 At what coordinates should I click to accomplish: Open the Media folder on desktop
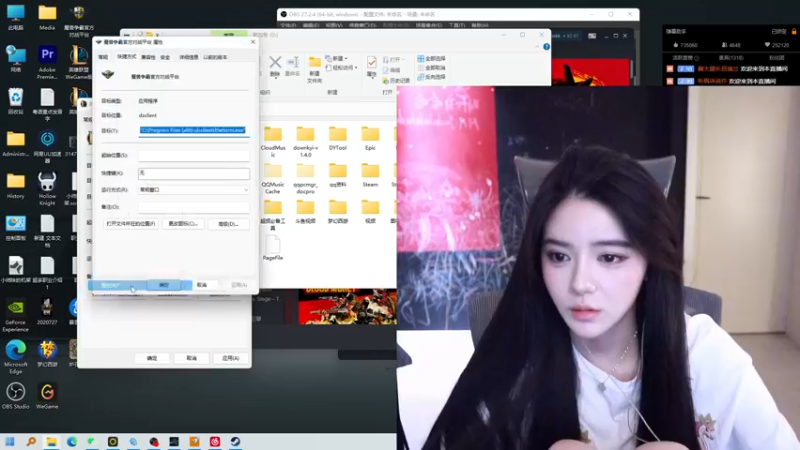[x=47, y=17]
